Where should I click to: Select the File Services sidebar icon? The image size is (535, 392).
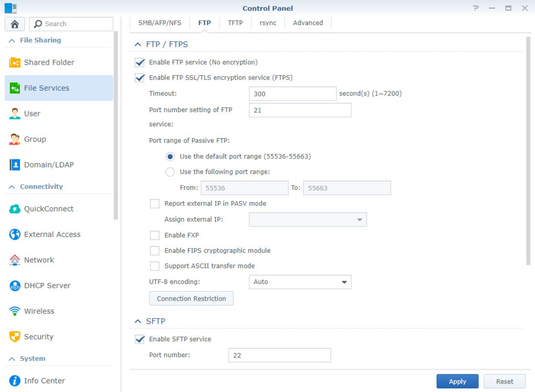tap(14, 88)
